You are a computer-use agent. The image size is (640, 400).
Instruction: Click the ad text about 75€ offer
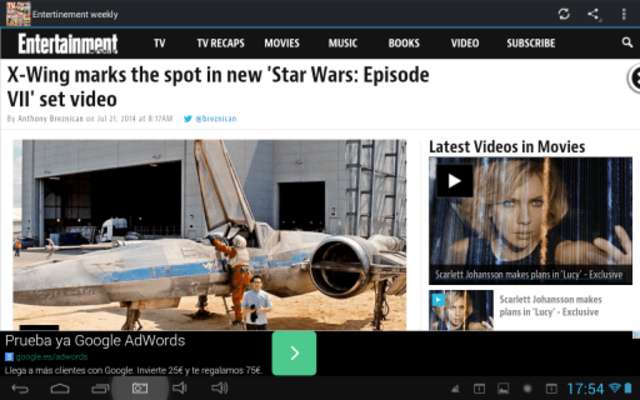pyautogui.click(x=133, y=371)
